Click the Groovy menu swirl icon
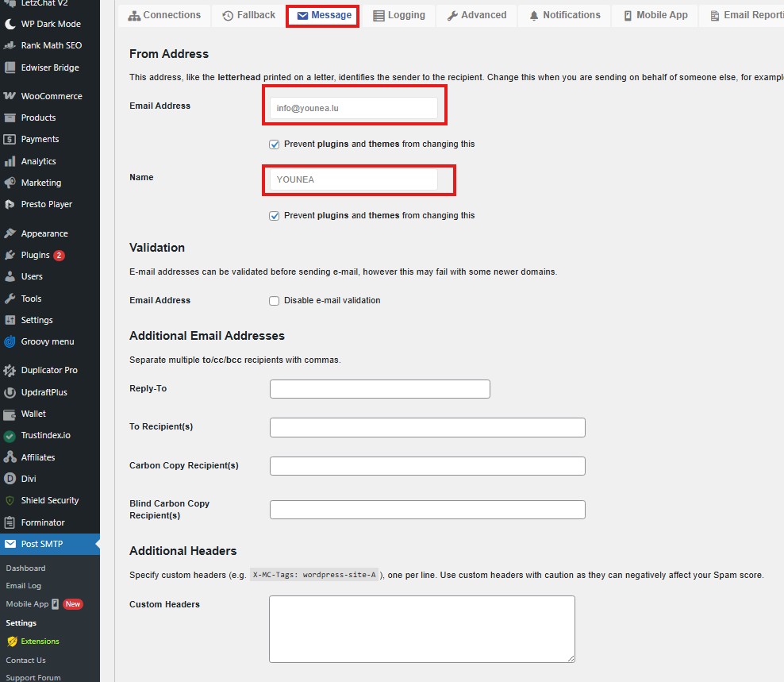Image resolution: width=784 pixels, height=682 pixels. (10, 341)
